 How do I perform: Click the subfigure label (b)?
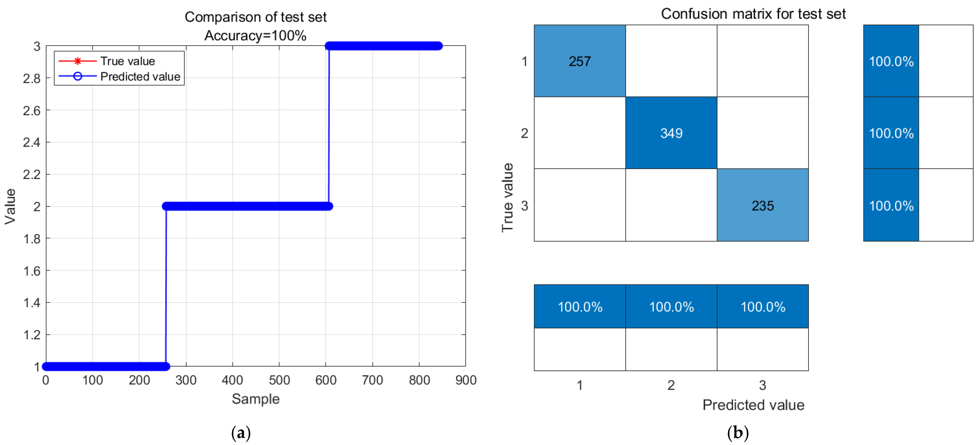(737, 433)
